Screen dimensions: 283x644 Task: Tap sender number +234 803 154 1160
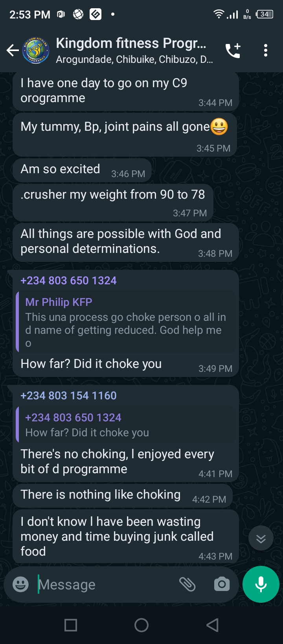pyautogui.click(x=68, y=395)
